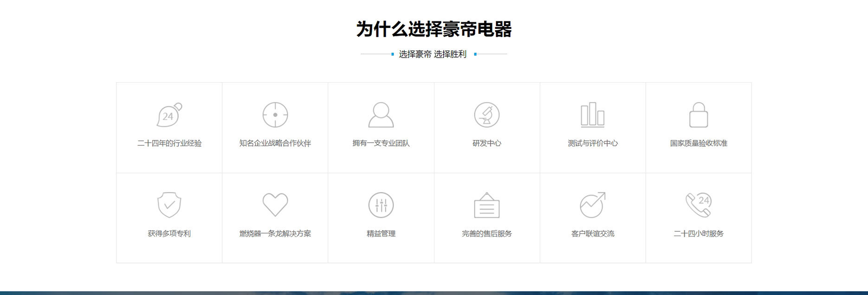Viewport: 868px width, 295px height.
Task: Open the 知名企业战略合作伙伴 text link
Action: click(275, 143)
